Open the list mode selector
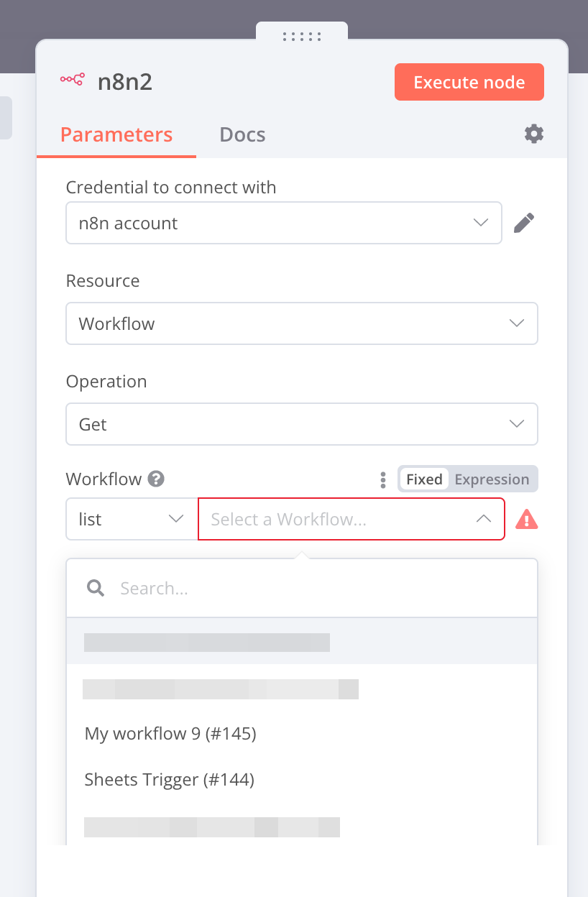The width and height of the screenshot is (588, 897). coord(132,519)
